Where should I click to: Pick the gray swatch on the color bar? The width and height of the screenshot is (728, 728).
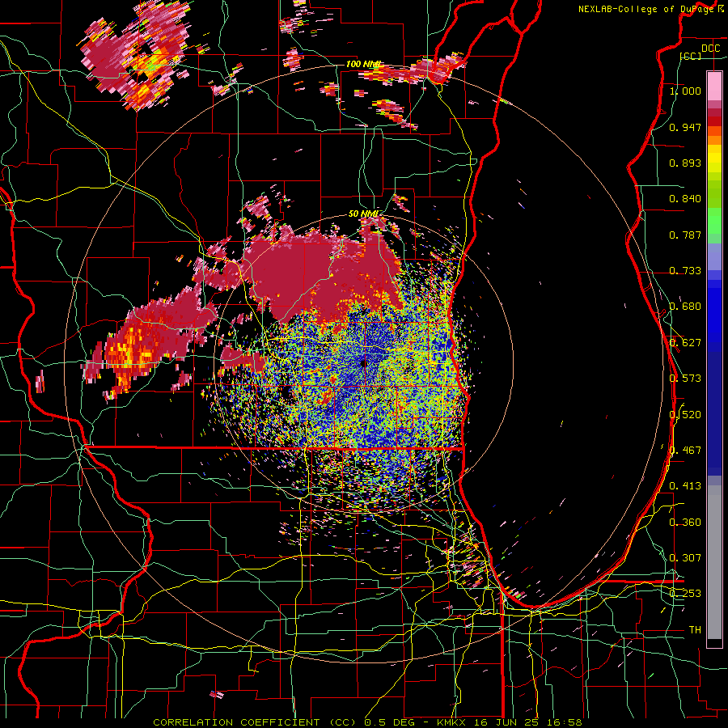(714, 562)
